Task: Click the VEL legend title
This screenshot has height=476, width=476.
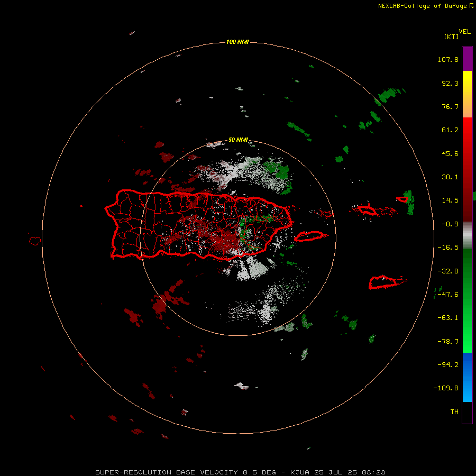Action: click(464, 32)
